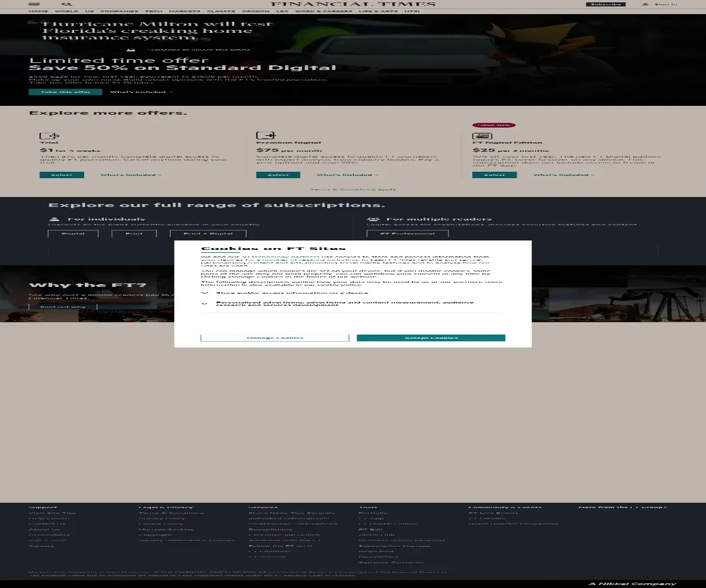Open Careers footer link
706x588 pixels.
[x=41, y=546]
